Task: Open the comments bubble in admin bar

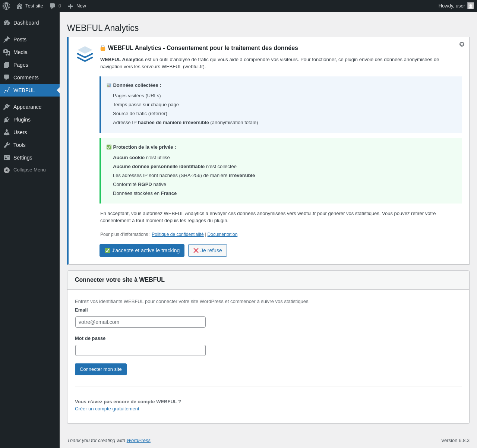Action: [53, 6]
